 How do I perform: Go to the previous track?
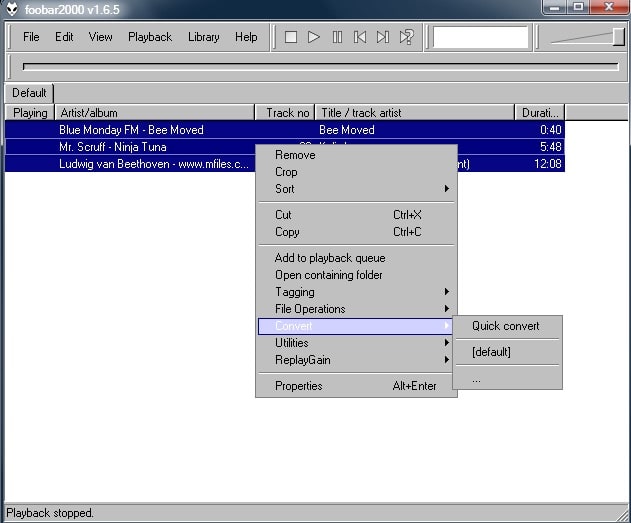click(360, 37)
